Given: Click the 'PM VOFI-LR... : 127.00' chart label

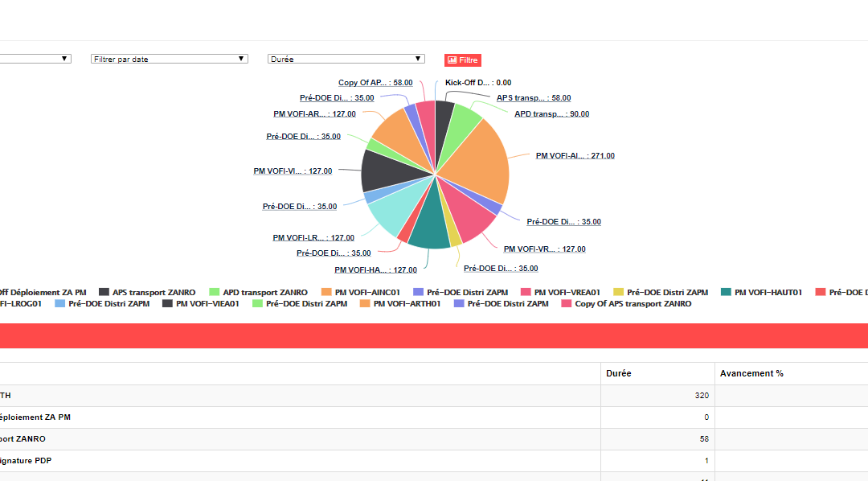Looking at the screenshot, I should point(313,238).
